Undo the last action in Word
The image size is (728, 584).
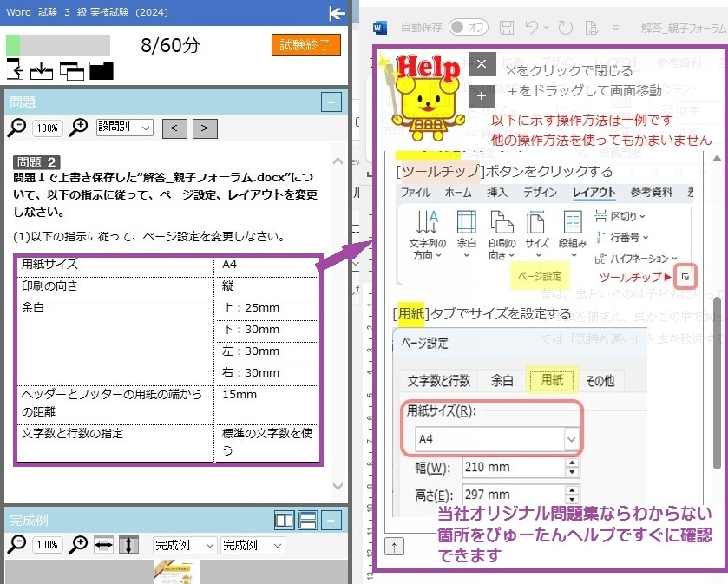(x=532, y=28)
